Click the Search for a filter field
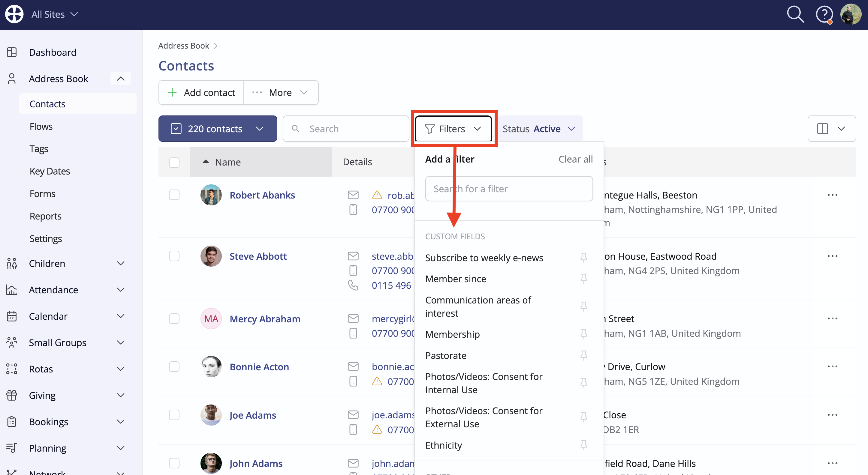The height and width of the screenshot is (475, 868). click(x=509, y=189)
